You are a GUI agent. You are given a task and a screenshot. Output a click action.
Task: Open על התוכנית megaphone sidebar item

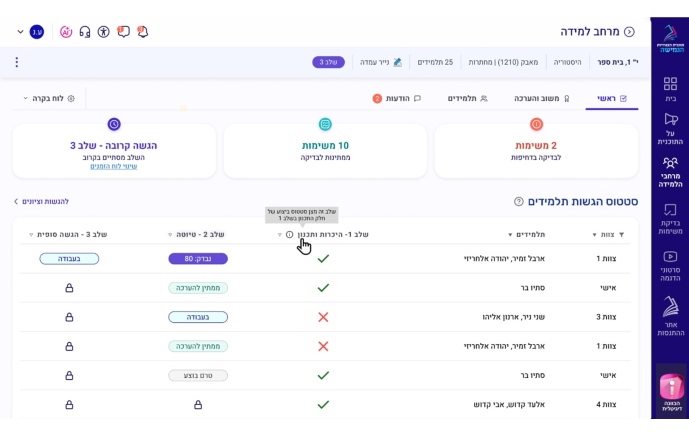click(x=670, y=128)
